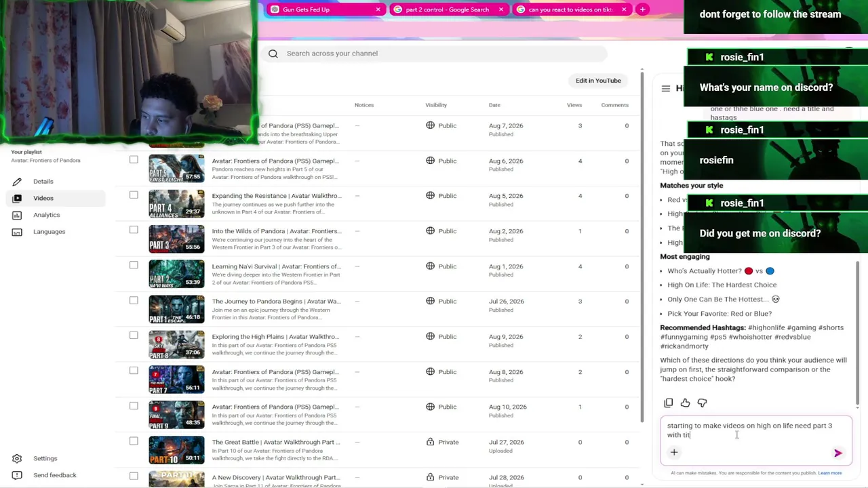868x488 pixels.
Task: Give the assistant response a thumbs down
Action: [703, 403]
